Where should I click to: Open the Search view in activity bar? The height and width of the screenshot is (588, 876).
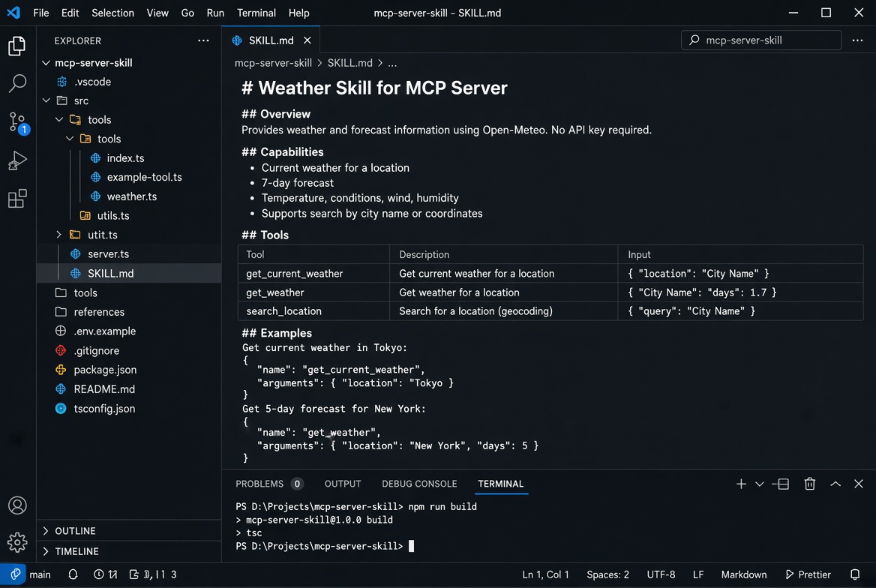pos(17,83)
